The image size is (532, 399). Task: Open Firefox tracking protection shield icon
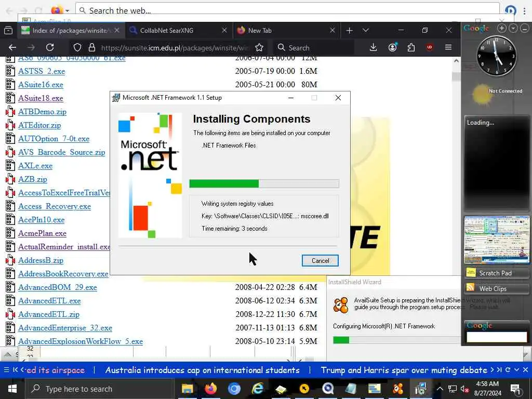(x=77, y=47)
